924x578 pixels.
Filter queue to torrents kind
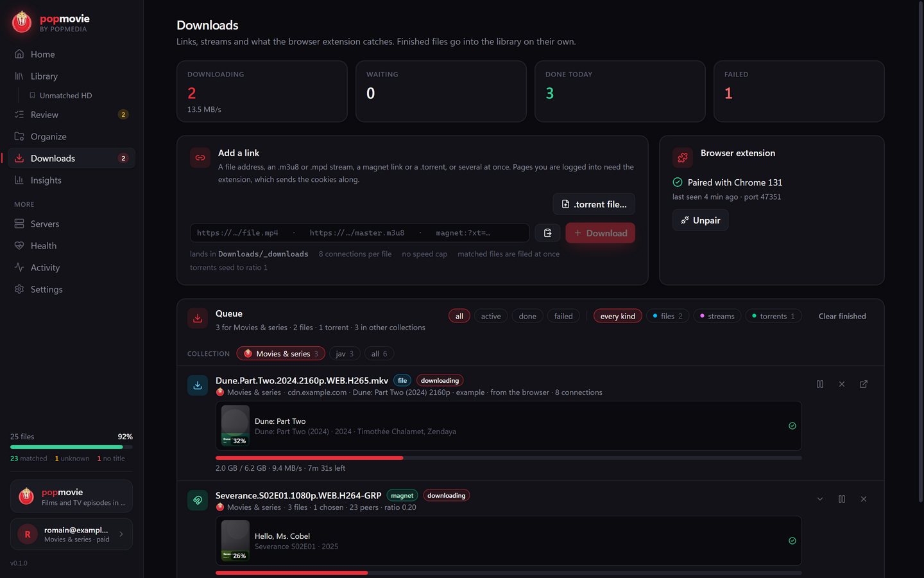774,316
